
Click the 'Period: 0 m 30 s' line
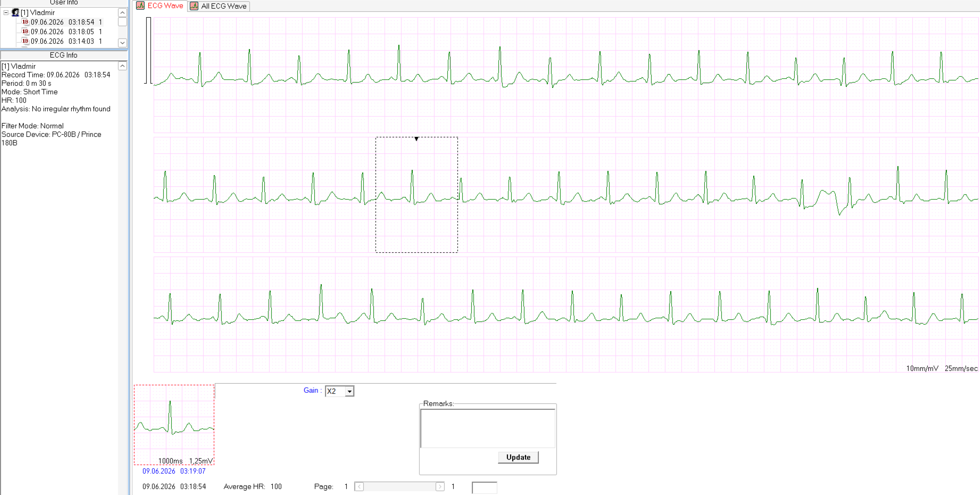(x=26, y=83)
